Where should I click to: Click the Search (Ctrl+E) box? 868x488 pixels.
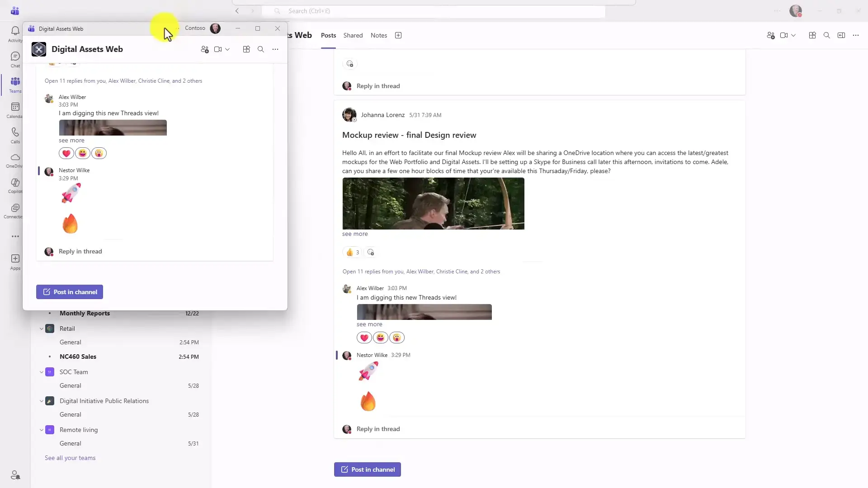tap(433, 11)
